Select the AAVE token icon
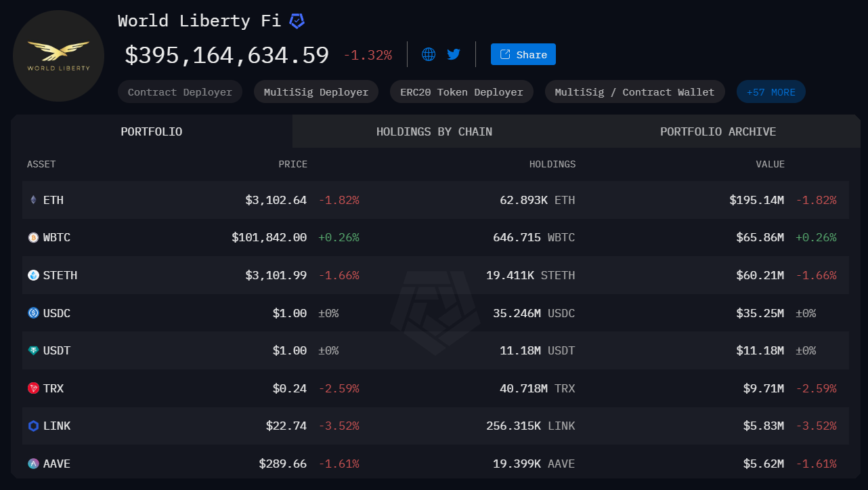This screenshot has height=490, width=868. pyautogui.click(x=33, y=464)
